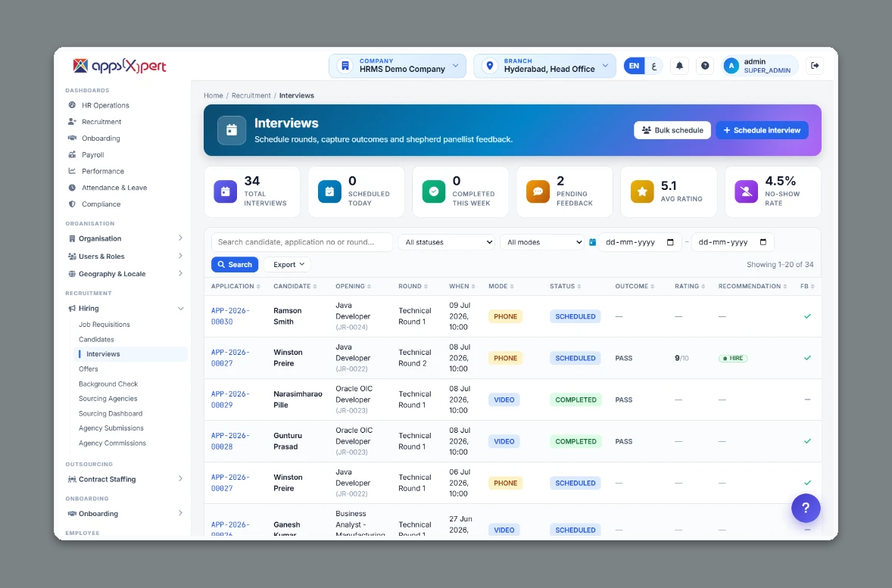Click the calendar icon beside date filters
The image size is (892, 588).
pos(592,242)
